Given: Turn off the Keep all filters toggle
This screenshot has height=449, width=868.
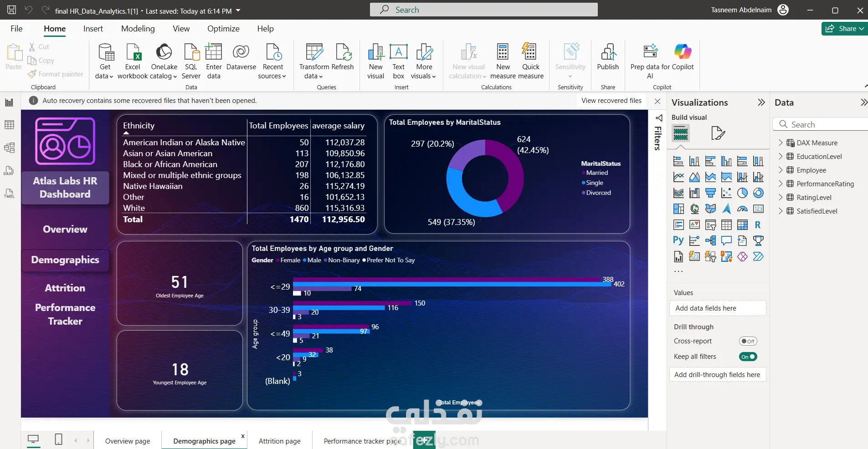Looking at the screenshot, I should 748,357.
